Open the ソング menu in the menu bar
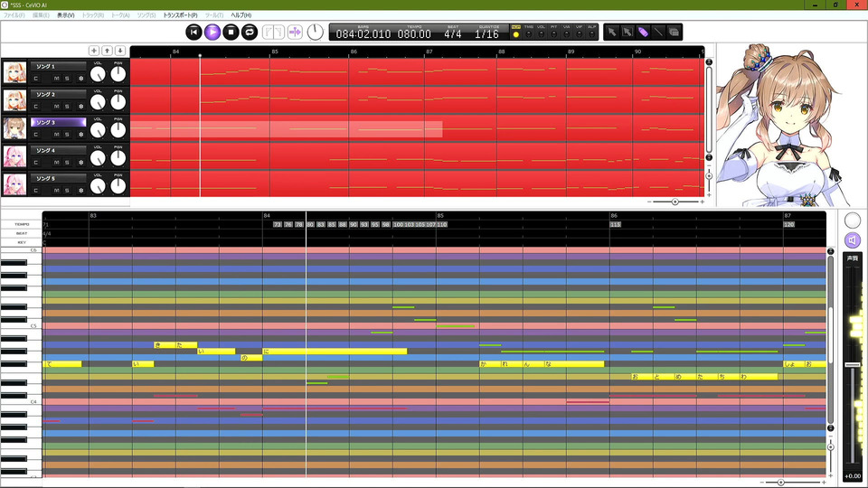Screen dimensions: 868x488 click(146, 15)
